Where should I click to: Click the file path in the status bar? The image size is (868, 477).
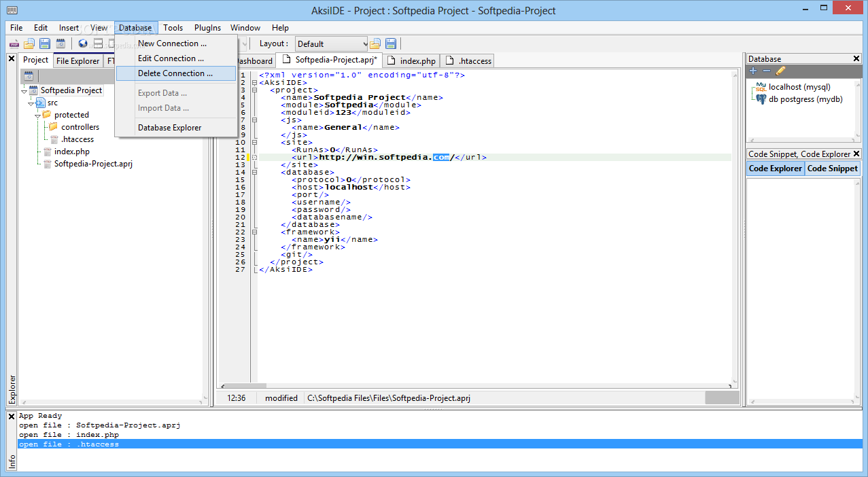click(389, 398)
